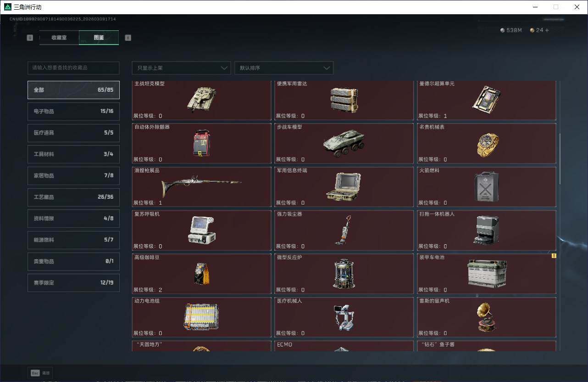Image resolution: width=588 pixels, height=382 pixels.
Task: Click the E key hint beside 图鉴
Action: click(x=128, y=38)
